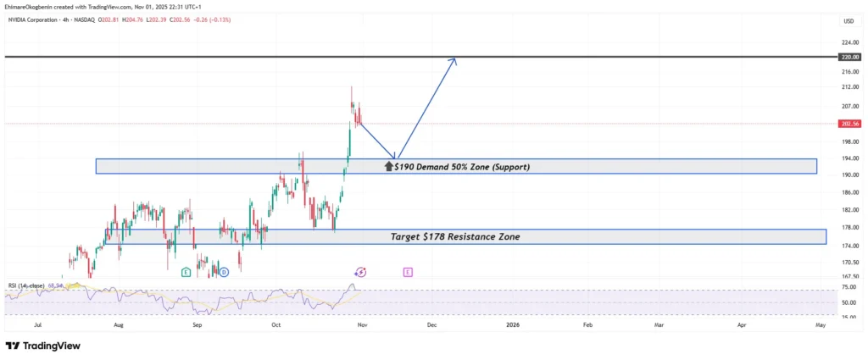Click the Apr label on time axis
The image size is (868, 360).
click(x=743, y=326)
